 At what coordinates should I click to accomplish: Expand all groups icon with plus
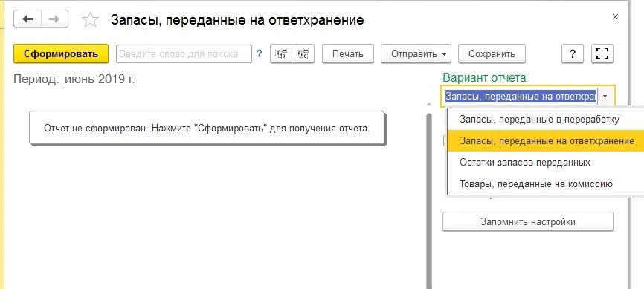[303, 53]
